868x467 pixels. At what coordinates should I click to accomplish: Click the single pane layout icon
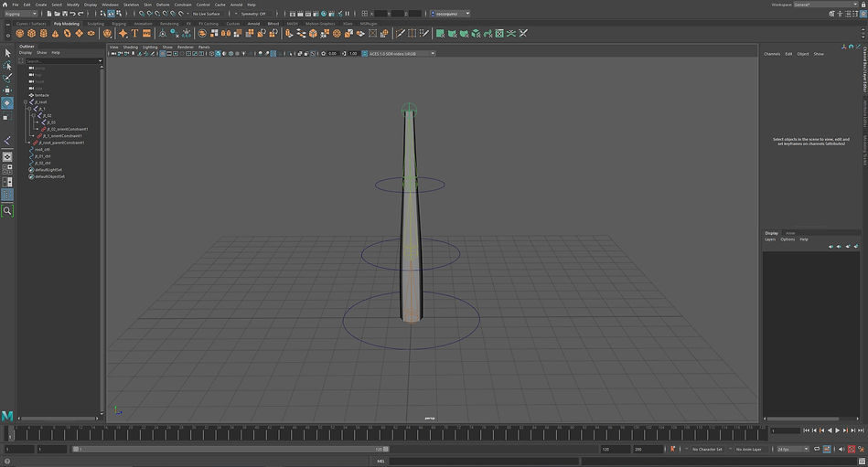[x=7, y=156]
